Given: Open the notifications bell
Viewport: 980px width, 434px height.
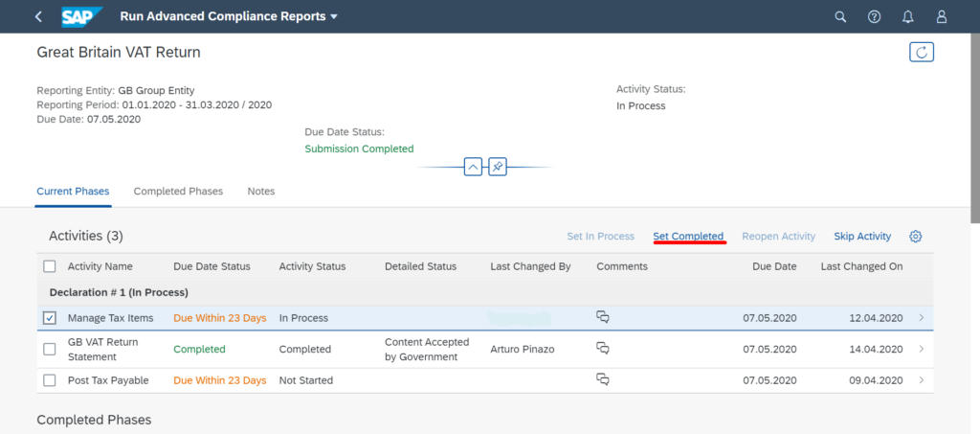Looking at the screenshot, I should click(908, 17).
